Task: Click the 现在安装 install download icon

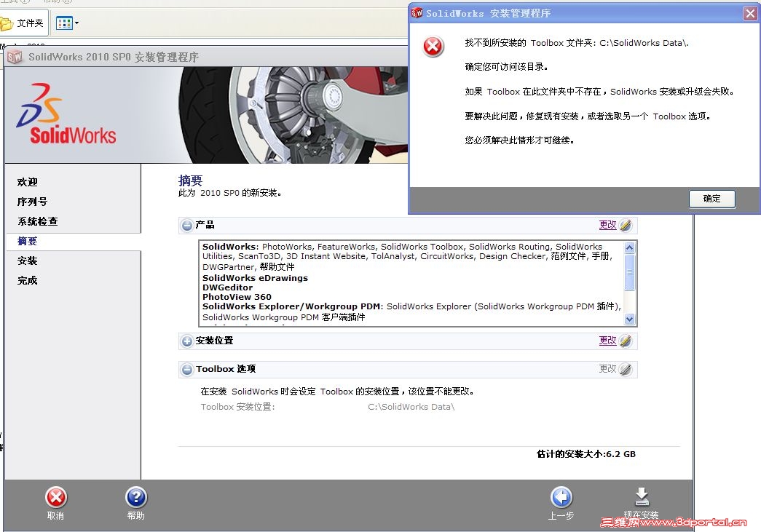Action: tap(642, 497)
